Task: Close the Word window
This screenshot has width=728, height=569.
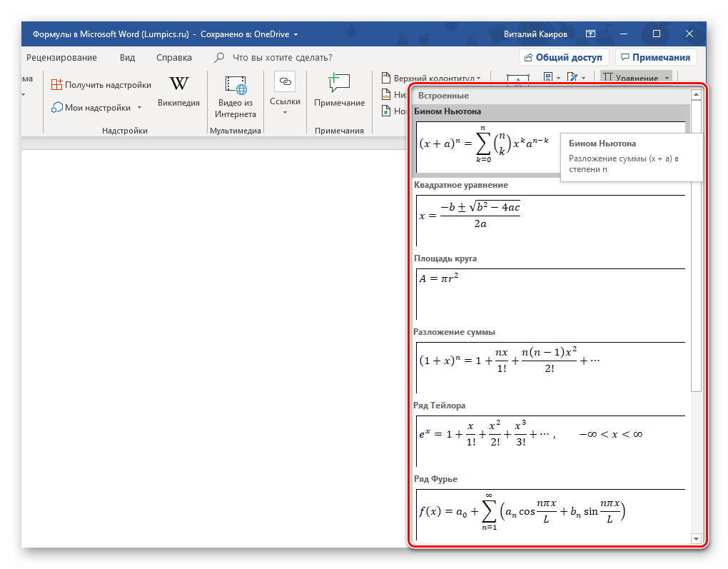Action: [x=689, y=34]
